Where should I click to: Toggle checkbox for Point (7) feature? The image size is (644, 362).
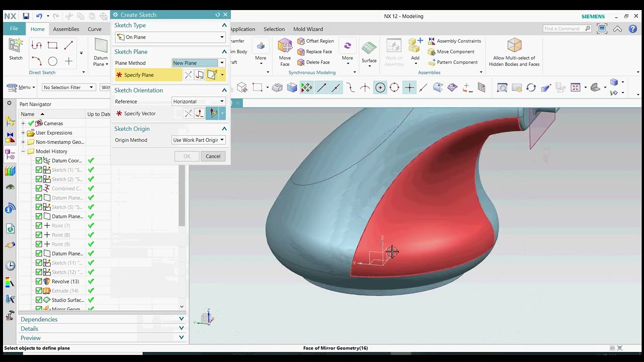[39, 226]
